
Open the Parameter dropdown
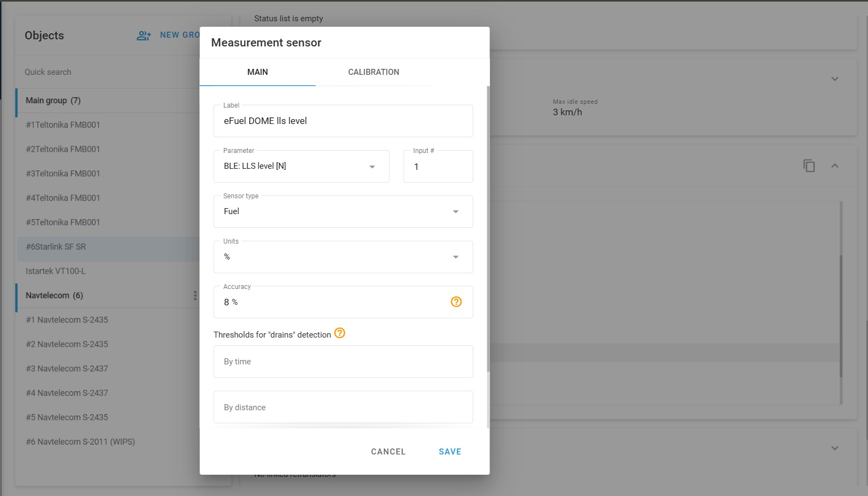(302, 167)
